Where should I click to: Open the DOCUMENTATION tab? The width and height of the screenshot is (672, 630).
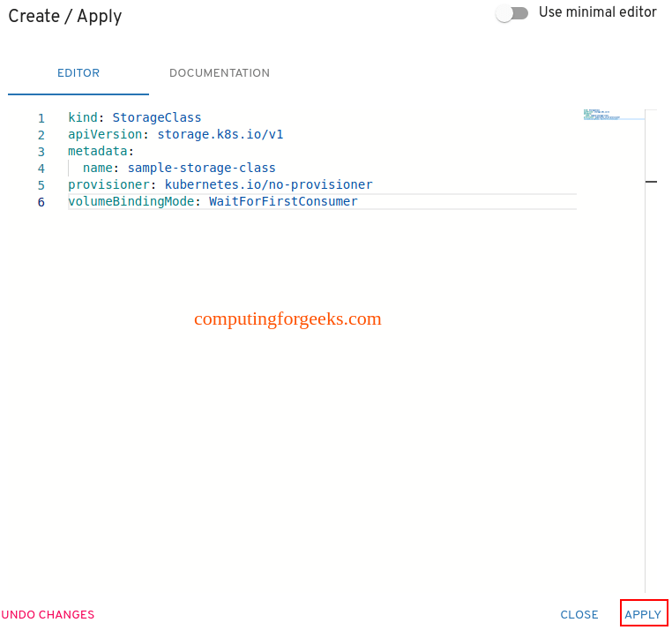click(x=220, y=73)
